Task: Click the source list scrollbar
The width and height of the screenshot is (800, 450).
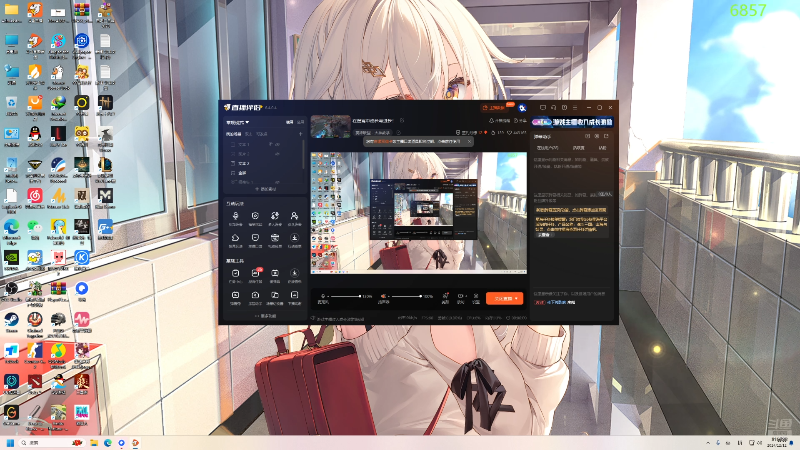Action: (304, 154)
